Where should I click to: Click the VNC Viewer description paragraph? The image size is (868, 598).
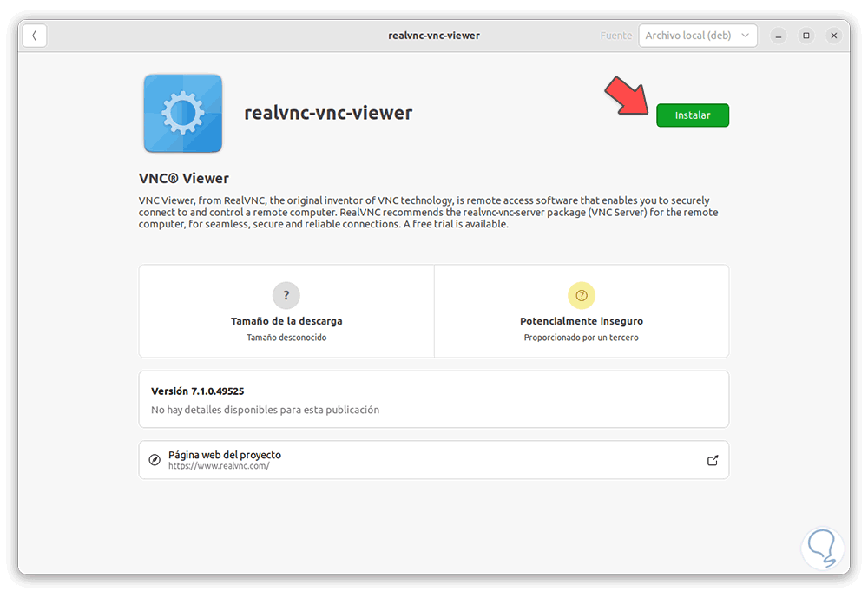[428, 212]
